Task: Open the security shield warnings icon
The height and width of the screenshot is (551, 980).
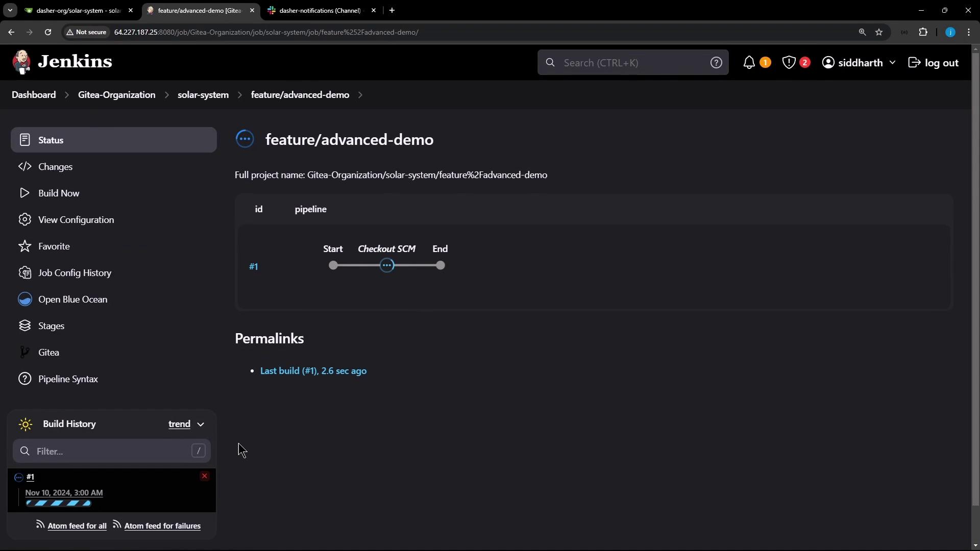Action: (789, 63)
